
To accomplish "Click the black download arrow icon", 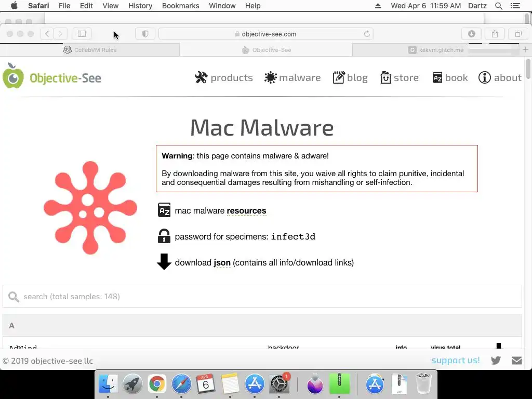I will [x=164, y=262].
